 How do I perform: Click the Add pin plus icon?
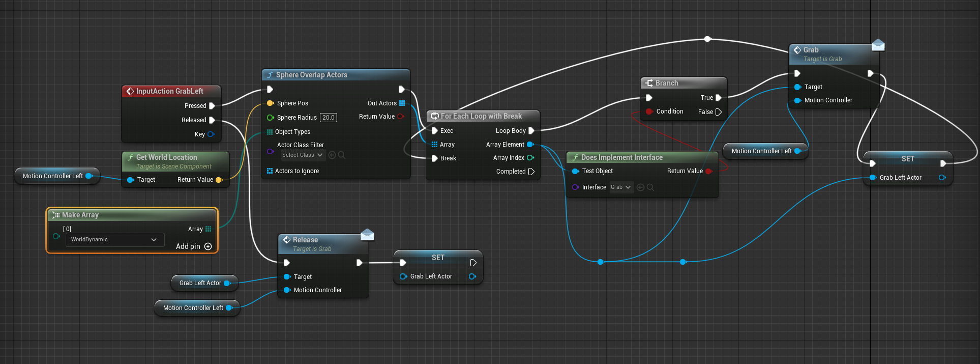208,246
